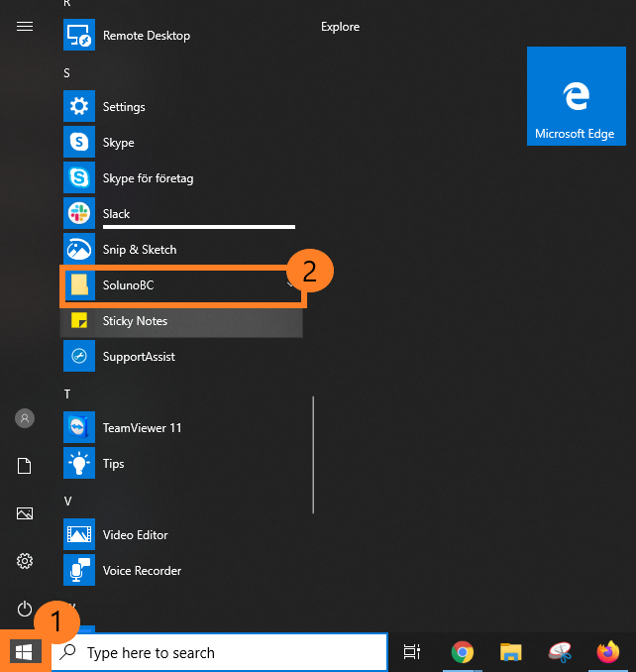This screenshot has width=636, height=672.
Task: Click the SupportAssist label
Action: click(139, 357)
